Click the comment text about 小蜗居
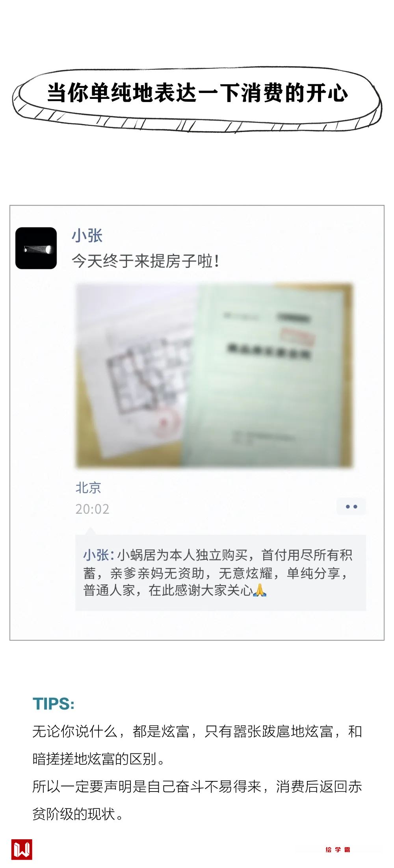Image resolution: width=394 pixels, height=868 pixels. coord(218,572)
